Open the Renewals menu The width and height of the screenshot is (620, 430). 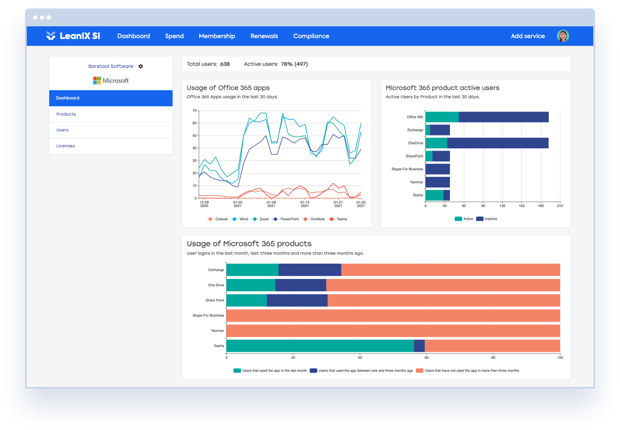coord(264,36)
